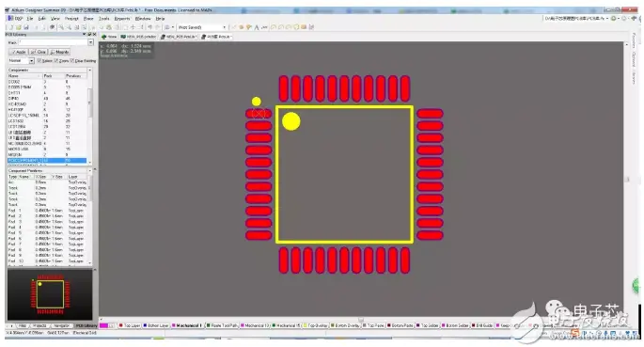
Task: Open the DXP menu
Action: tap(16, 19)
